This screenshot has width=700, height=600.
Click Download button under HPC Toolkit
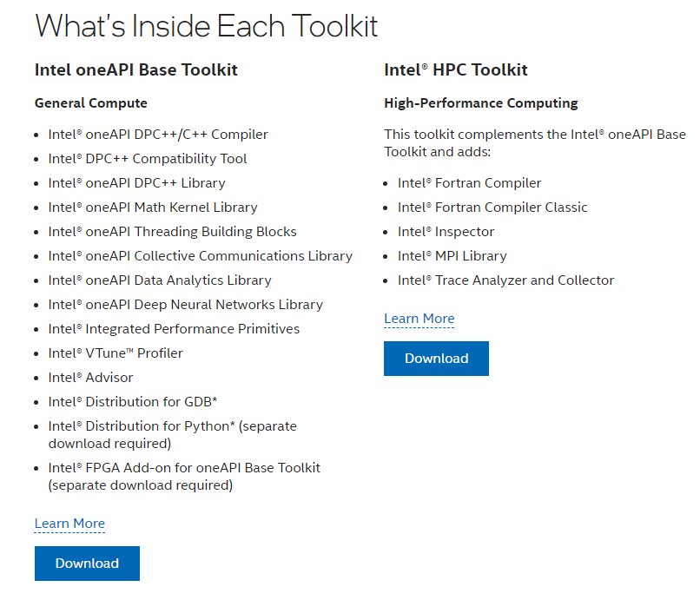[436, 358]
